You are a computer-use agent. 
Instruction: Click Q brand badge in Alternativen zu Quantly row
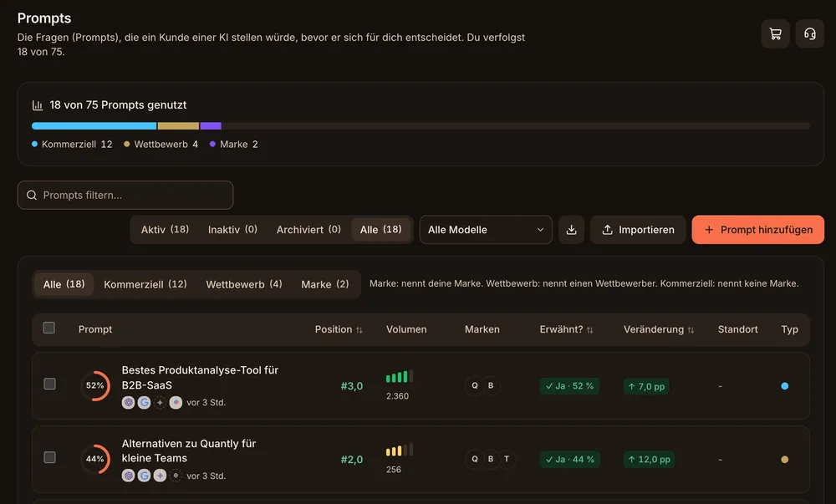tap(475, 459)
